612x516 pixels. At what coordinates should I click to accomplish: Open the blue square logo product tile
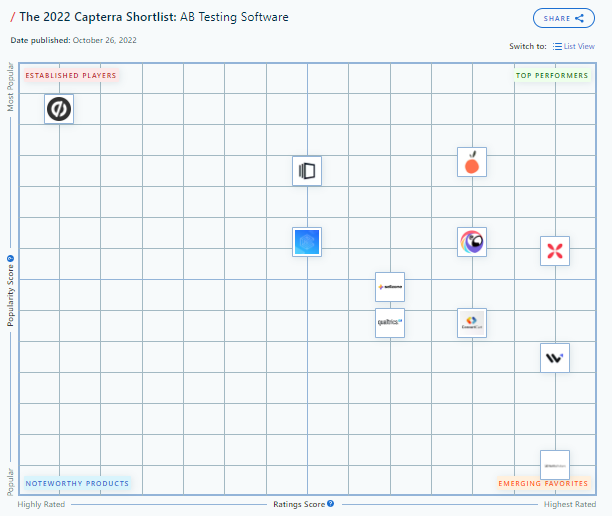tap(307, 242)
